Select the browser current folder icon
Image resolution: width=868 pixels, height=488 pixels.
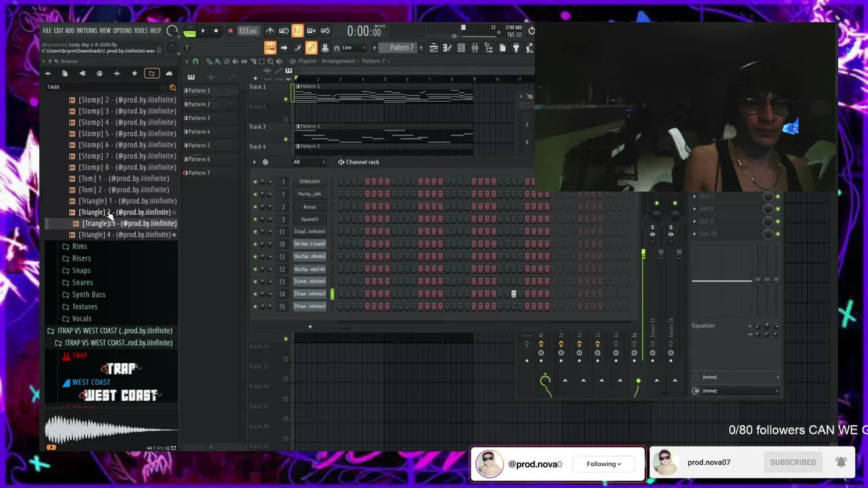tap(151, 73)
